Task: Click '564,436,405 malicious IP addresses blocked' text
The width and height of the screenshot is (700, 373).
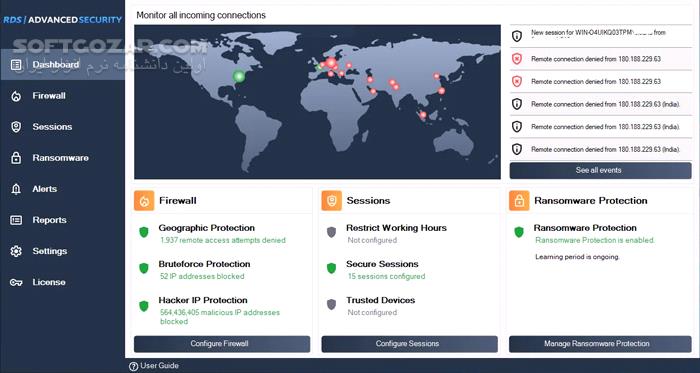Action: [x=220, y=317]
